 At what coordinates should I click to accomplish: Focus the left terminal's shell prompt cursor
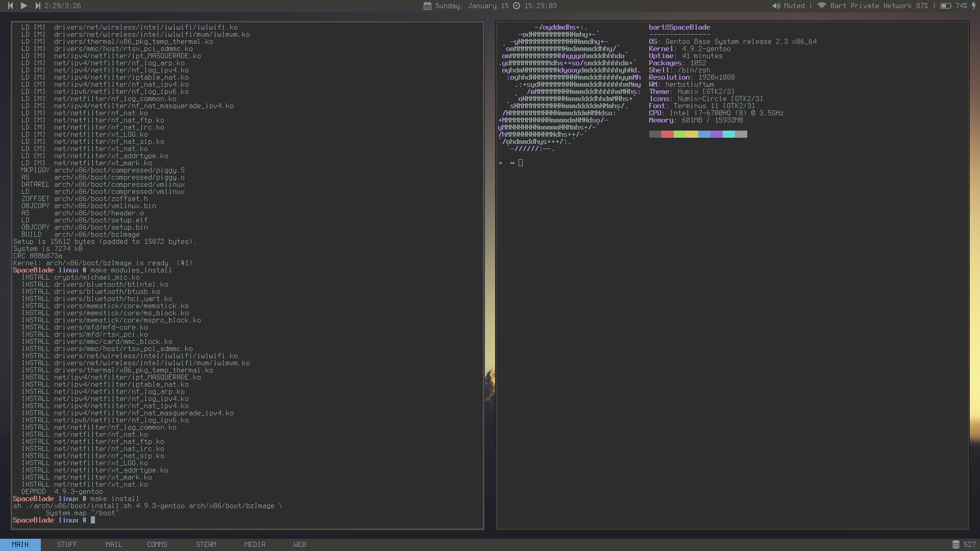[93, 520]
